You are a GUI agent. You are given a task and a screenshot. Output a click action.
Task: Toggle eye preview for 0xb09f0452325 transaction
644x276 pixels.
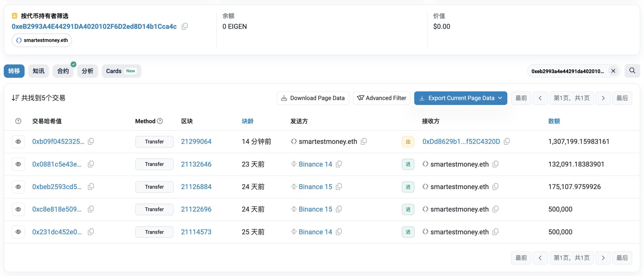click(18, 142)
